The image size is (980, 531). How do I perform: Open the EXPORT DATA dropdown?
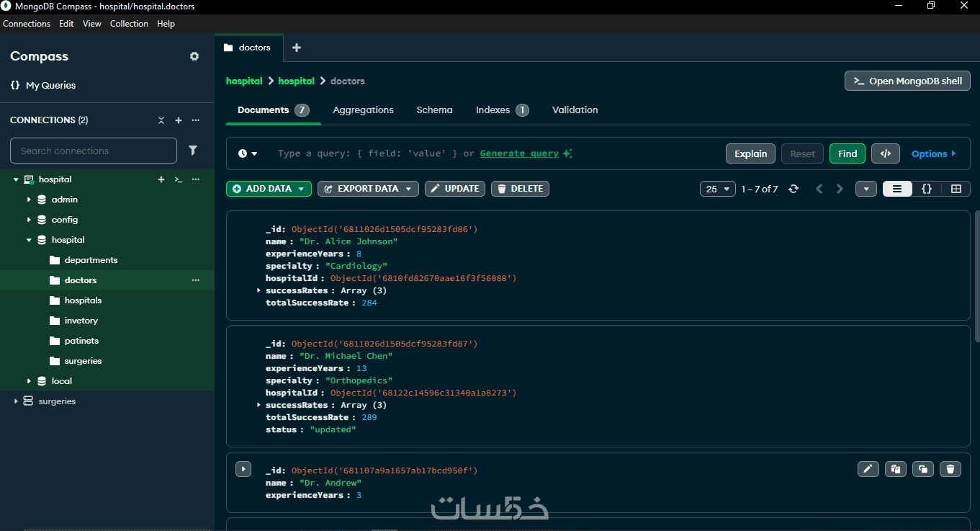(368, 189)
